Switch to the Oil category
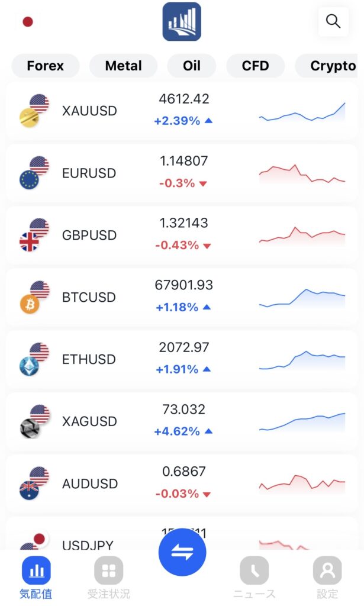The height and width of the screenshot is (606, 364). 192,66
